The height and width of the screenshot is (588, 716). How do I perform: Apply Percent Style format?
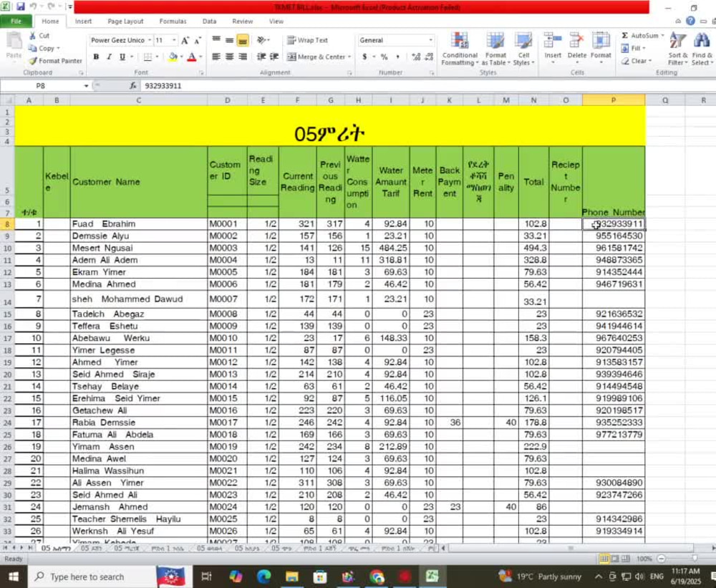tap(384, 57)
